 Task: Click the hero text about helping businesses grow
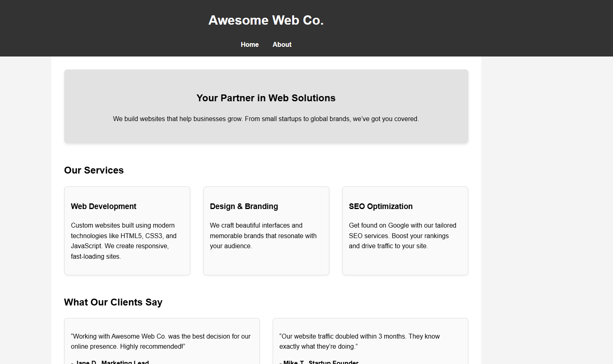[x=266, y=119]
